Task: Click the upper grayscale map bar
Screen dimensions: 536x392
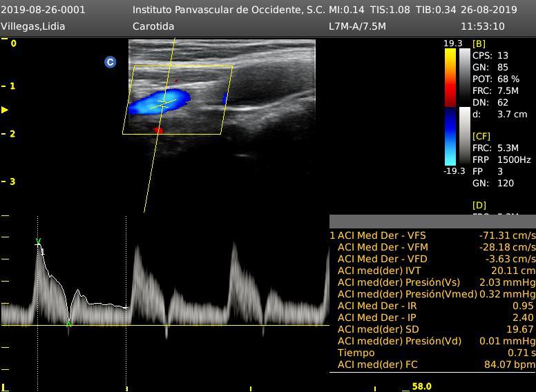Action: [x=465, y=77]
